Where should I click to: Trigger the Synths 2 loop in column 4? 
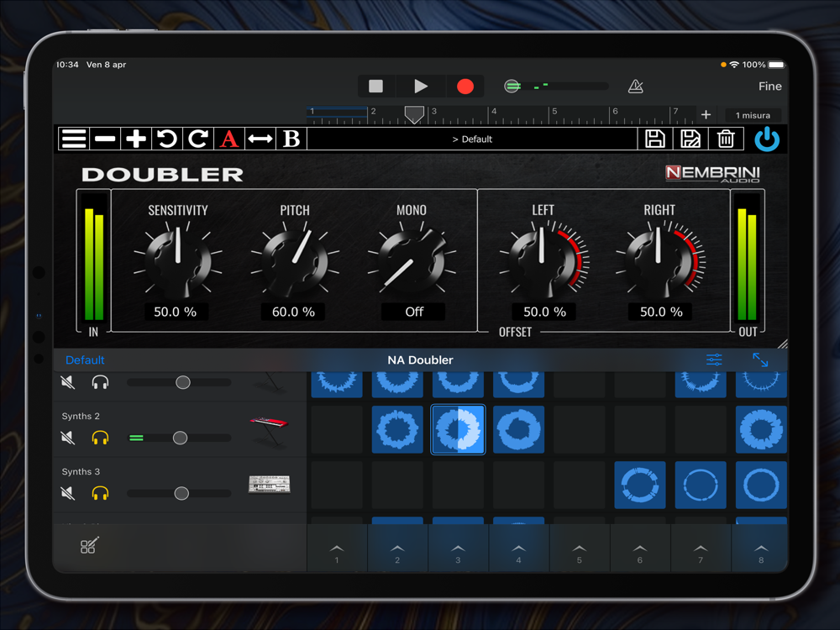pyautogui.click(x=518, y=429)
